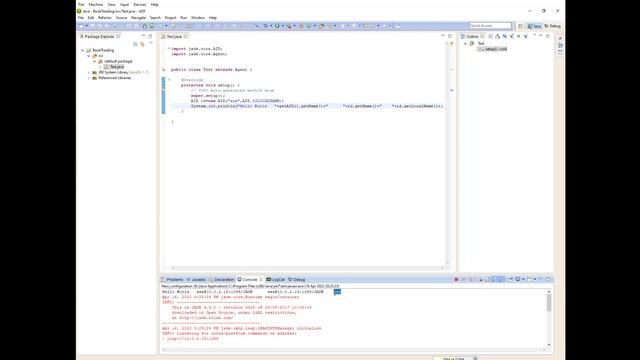Maximize the editor area

[450, 36]
